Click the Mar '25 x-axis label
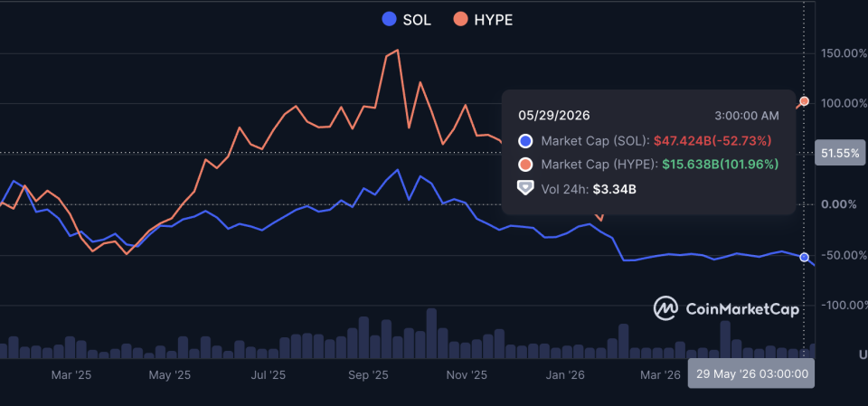 tap(71, 375)
